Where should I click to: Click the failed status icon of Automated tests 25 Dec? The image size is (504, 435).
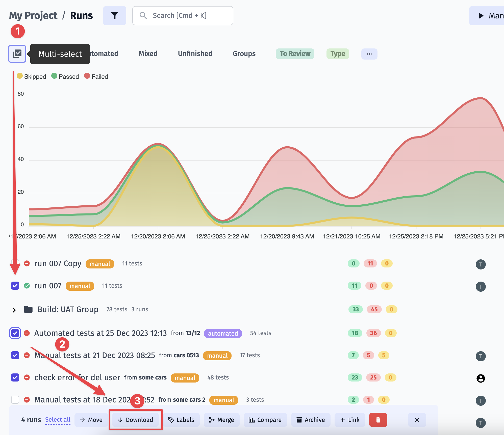(27, 333)
